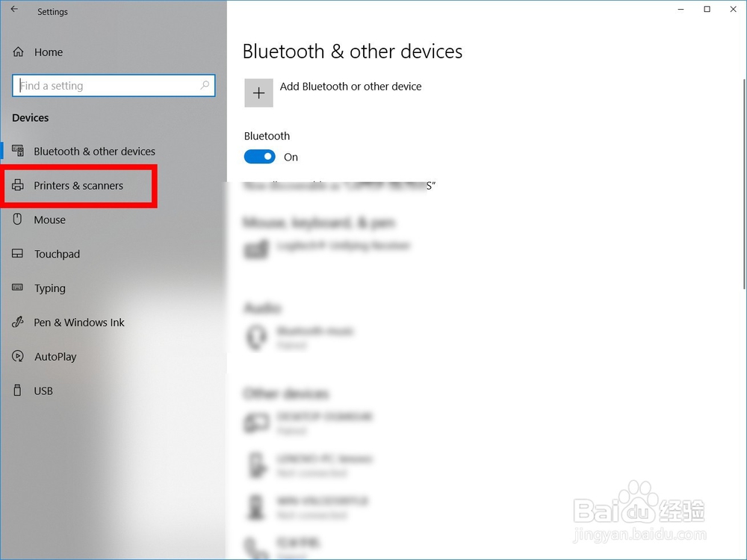Click the Bluetooth & other devices page title
Screen dimensions: 747x560
coord(353,51)
